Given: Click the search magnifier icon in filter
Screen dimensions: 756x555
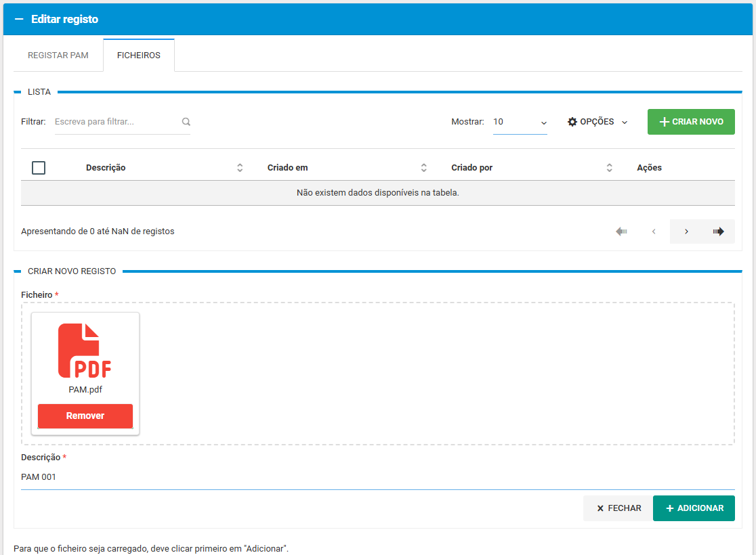Looking at the screenshot, I should 186,122.
